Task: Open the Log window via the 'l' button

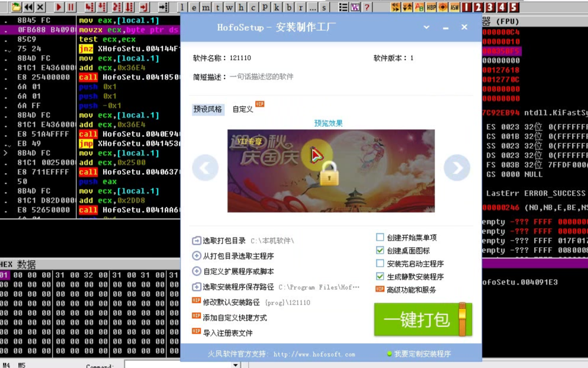Action: point(182,7)
